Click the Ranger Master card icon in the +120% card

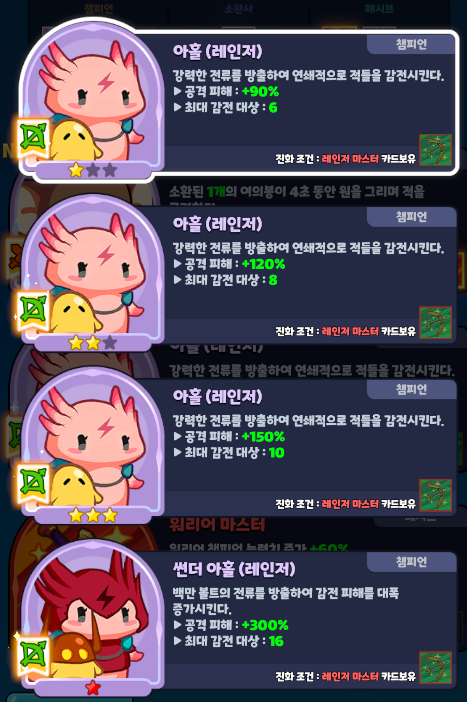coord(435,322)
